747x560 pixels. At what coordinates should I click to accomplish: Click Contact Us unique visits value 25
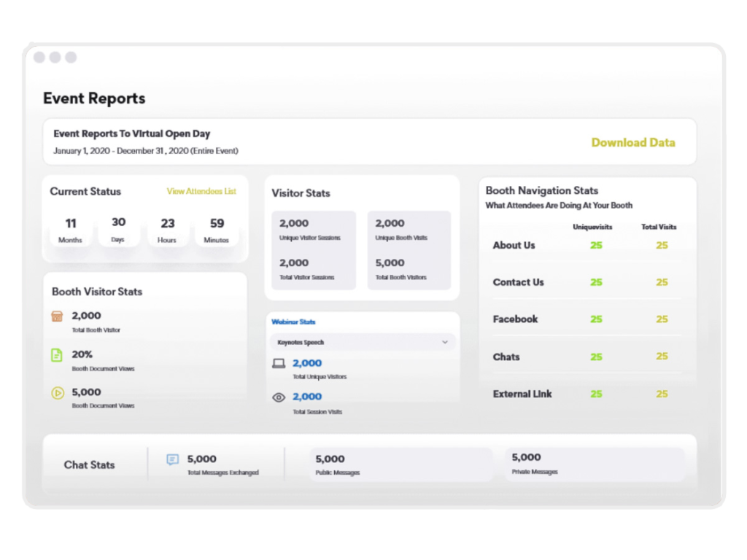597,282
